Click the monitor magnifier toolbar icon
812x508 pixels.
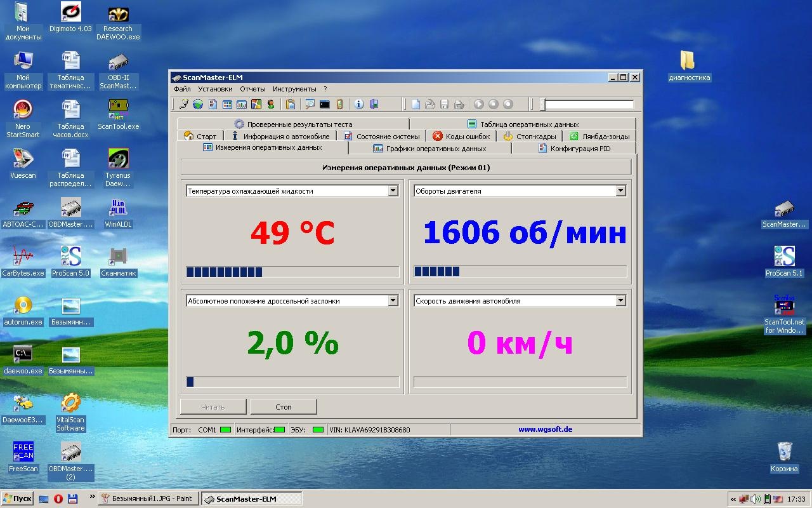point(310,104)
